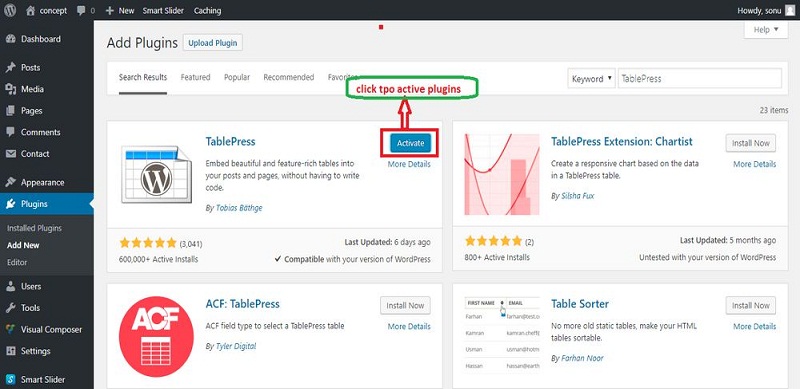The image size is (800, 389).
Task: Switch to the Popular tab
Action: [237, 78]
